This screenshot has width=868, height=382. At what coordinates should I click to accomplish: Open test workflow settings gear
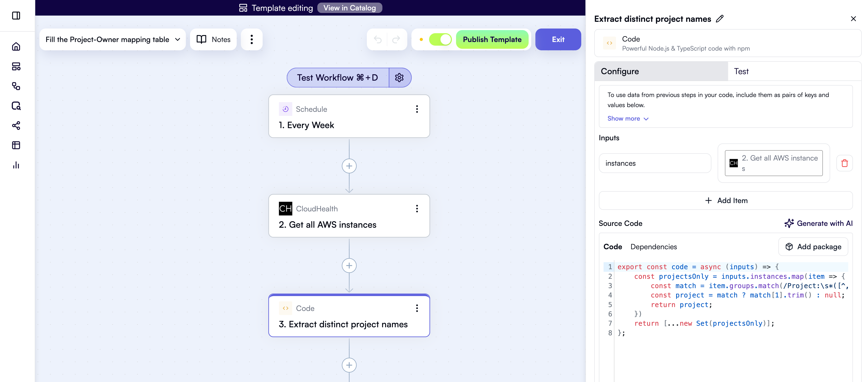click(x=399, y=78)
